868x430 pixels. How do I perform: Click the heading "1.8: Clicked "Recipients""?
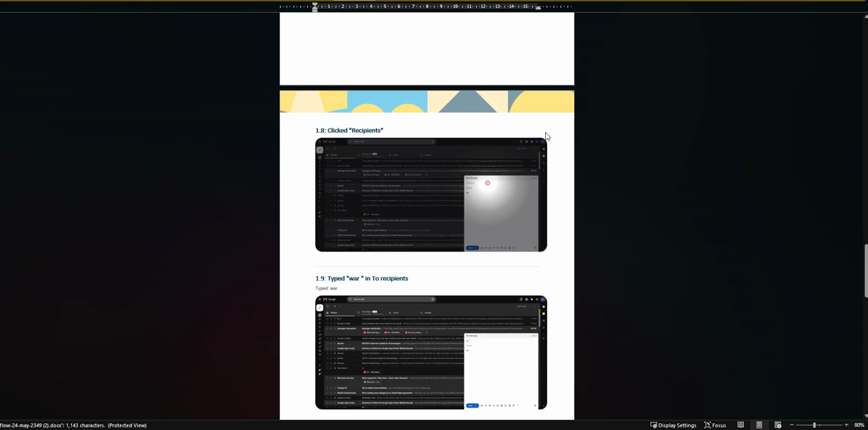(349, 130)
